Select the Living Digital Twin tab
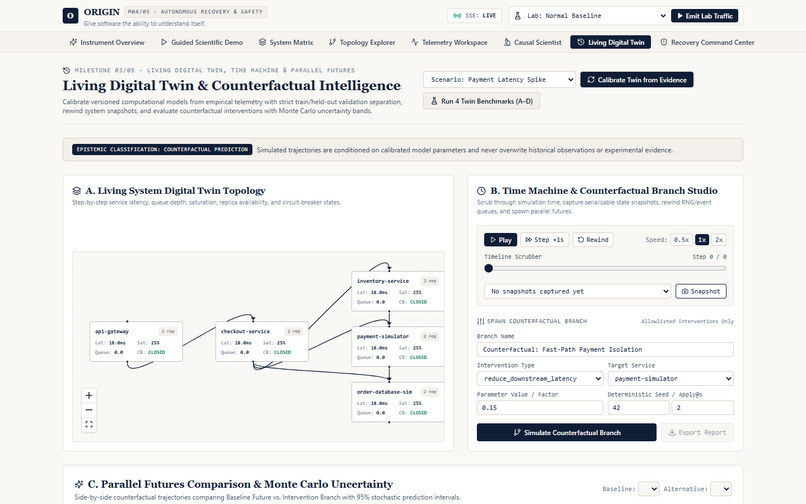This screenshot has width=806, height=504. click(610, 42)
